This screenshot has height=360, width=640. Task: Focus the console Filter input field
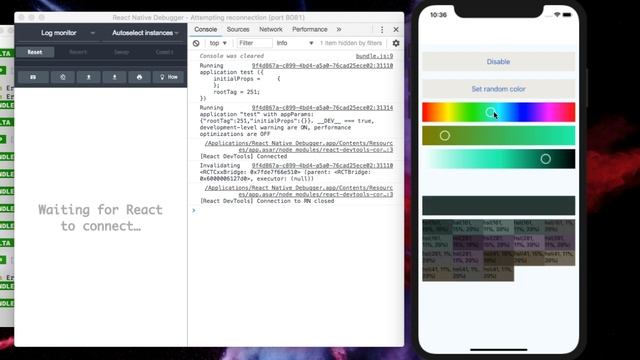(x=254, y=43)
